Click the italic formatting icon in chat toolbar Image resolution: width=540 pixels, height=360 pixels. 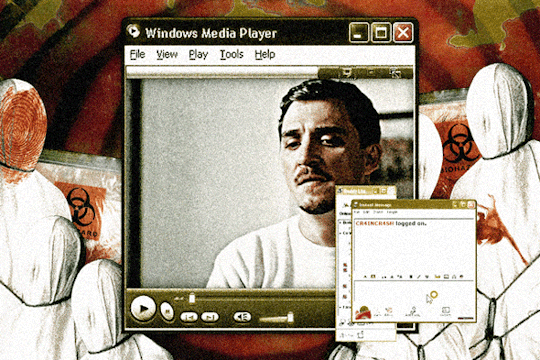[419, 277]
